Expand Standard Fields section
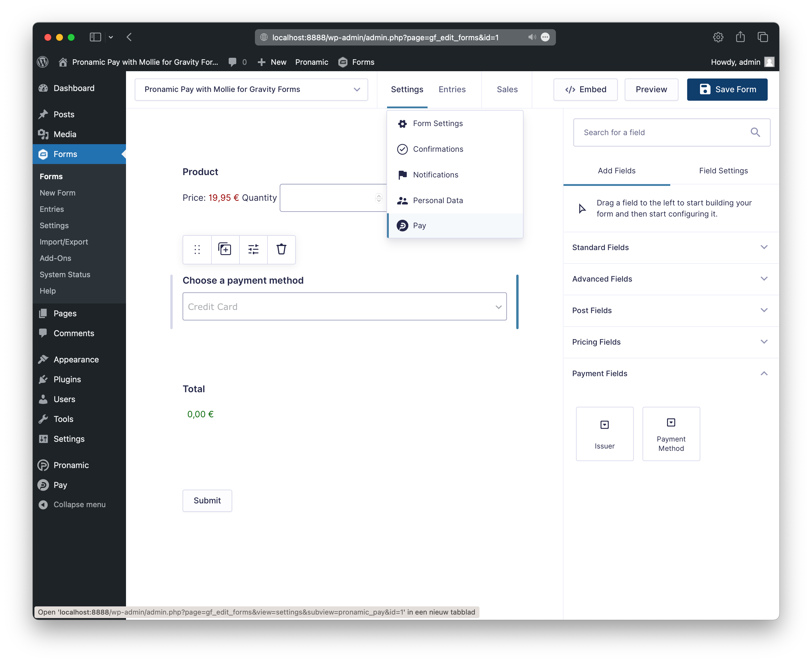Viewport: 812px width, 663px height. pyautogui.click(x=671, y=247)
